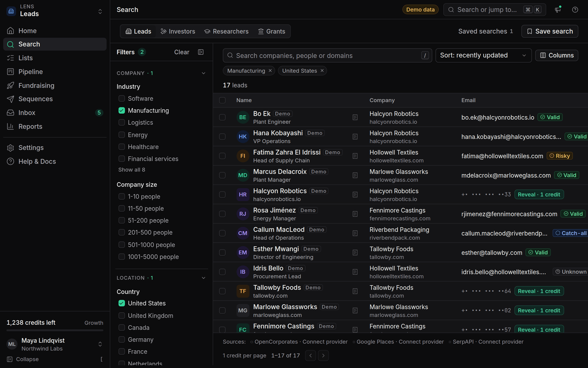588x368 pixels.
Task: Click the BE avatar for Bo Ek
Action: pos(243,117)
